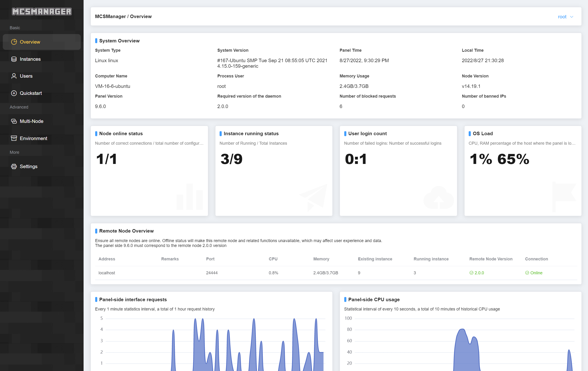Click the Environment box icon

pyautogui.click(x=14, y=138)
